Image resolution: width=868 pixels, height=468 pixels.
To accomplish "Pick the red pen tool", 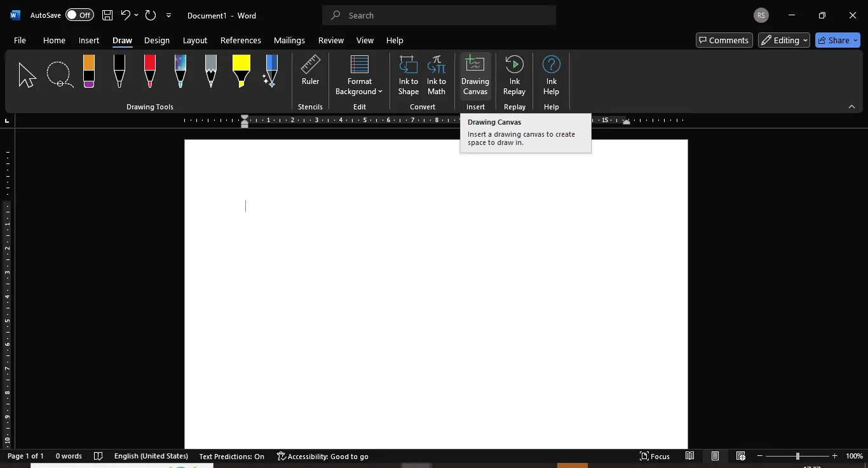I will point(150,71).
